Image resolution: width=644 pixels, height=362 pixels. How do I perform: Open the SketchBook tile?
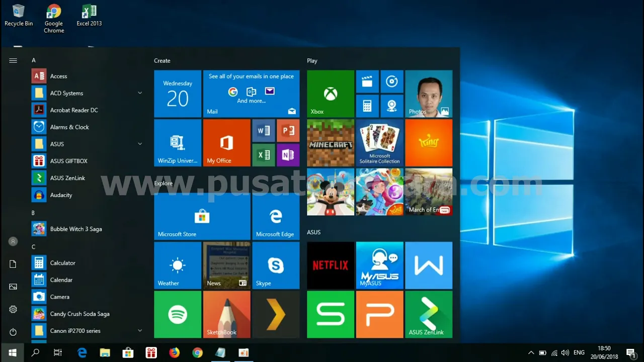(x=226, y=314)
